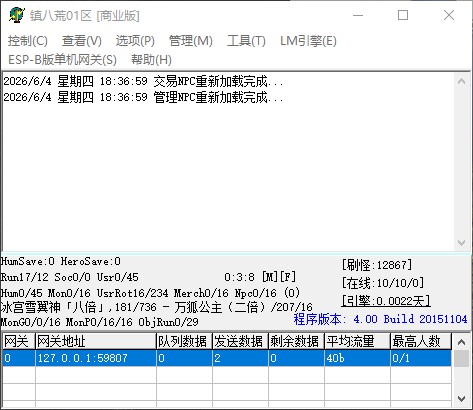Select the 管理NPC重新加载完成 log line
Viewport: 473px width, 410px height.
[143, 97]
